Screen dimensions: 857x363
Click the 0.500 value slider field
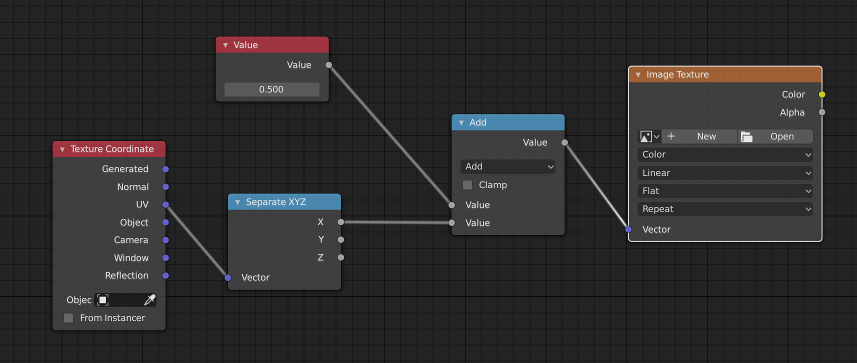point(272,89)
